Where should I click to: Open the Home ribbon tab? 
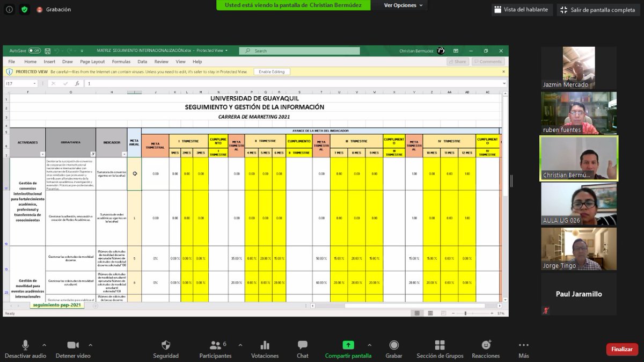click(30, 62)
